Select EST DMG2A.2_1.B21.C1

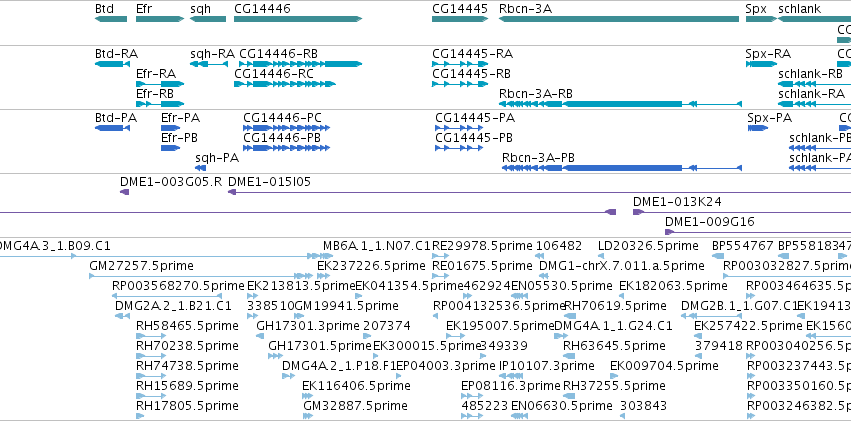122,316
